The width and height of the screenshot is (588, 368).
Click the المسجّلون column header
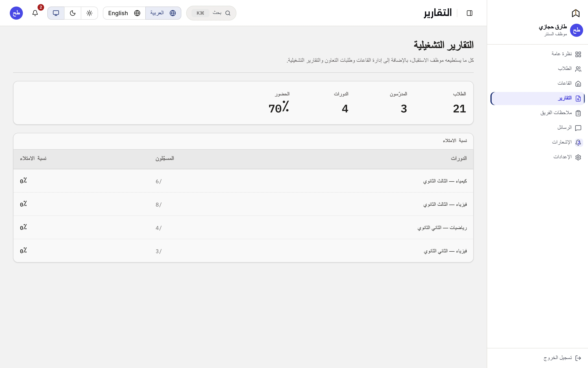[165, 159]
